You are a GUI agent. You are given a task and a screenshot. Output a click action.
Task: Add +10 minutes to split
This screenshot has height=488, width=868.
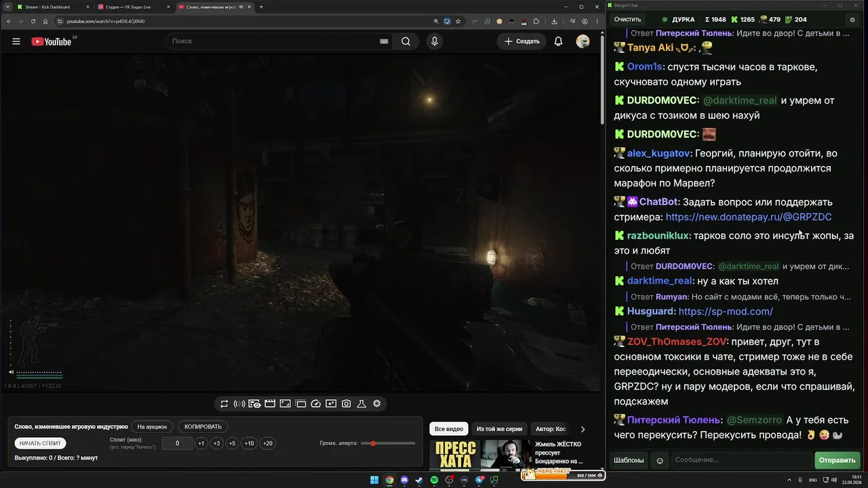click(x=249, y=443)
